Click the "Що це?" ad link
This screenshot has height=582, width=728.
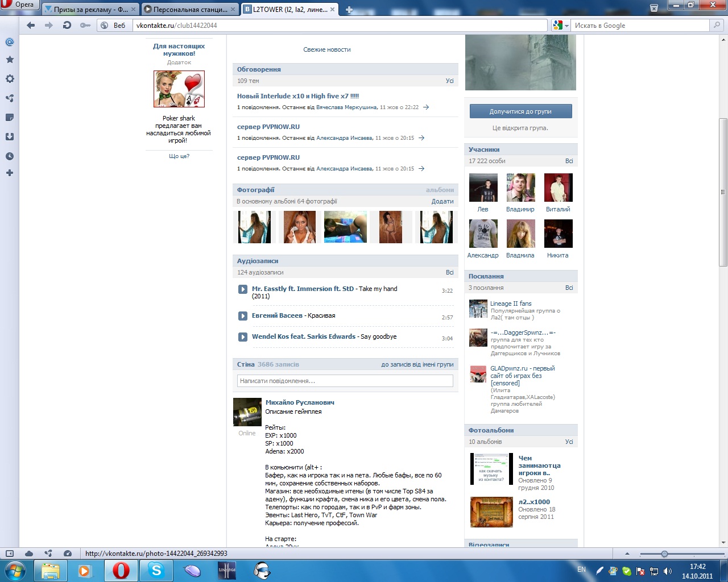pos(179,156)
